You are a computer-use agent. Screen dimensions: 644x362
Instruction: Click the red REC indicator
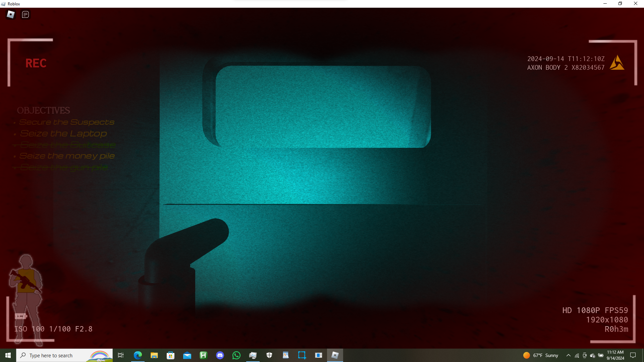pyautogui.click(x=36, y=63)
